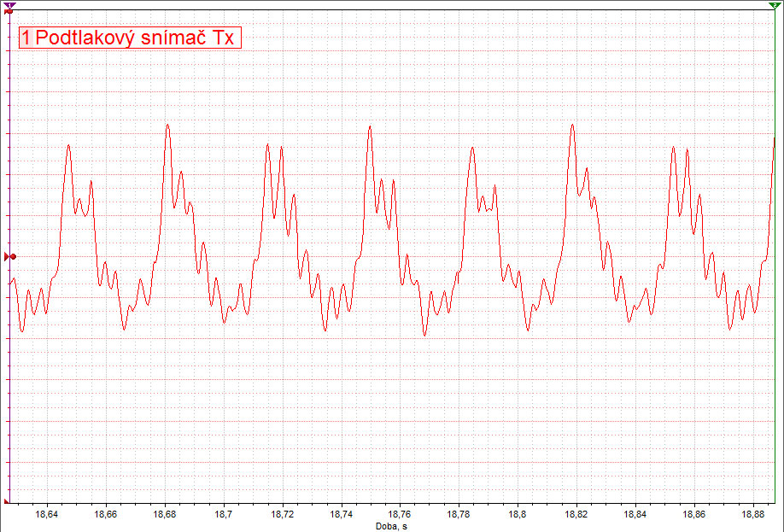
Task: Click the 18,74 tick label
Action: [341, 515]
